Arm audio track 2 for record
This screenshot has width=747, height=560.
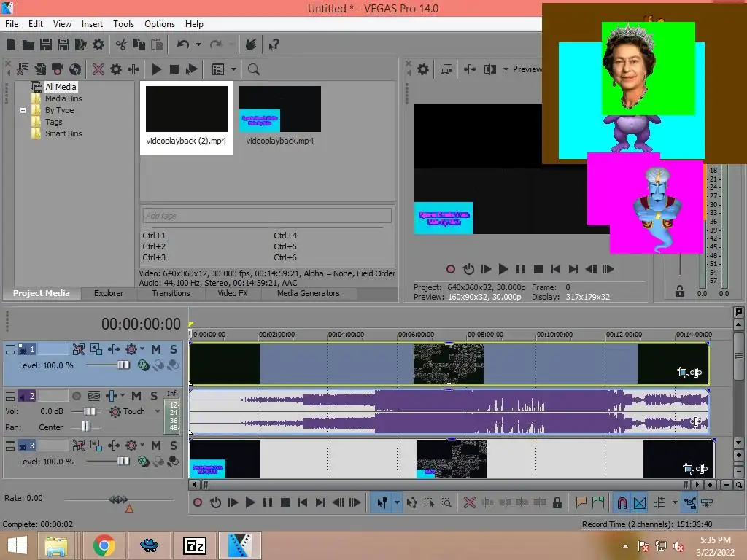point(76,396)
